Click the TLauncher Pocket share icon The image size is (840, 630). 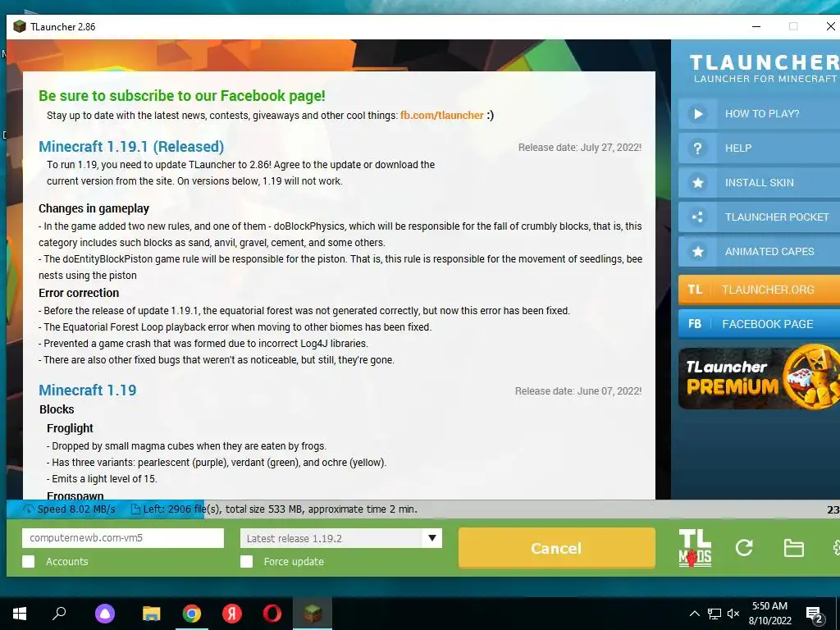pyautogui.click(x=697, y=217)
